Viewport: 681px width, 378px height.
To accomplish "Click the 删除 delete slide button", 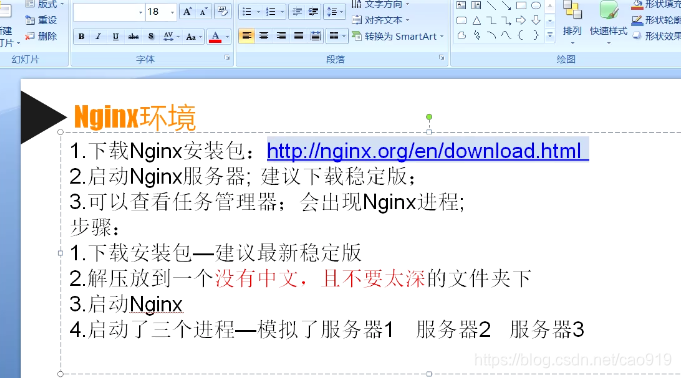I will click(41, 36).
